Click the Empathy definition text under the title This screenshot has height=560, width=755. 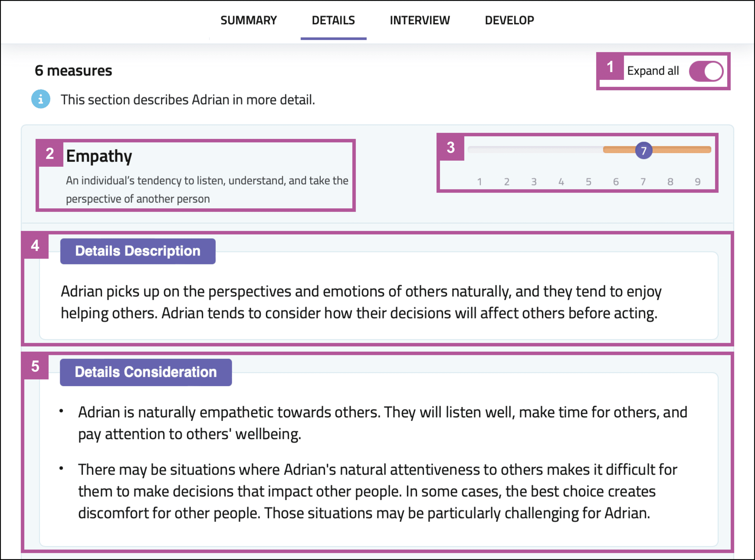(207, 189)
